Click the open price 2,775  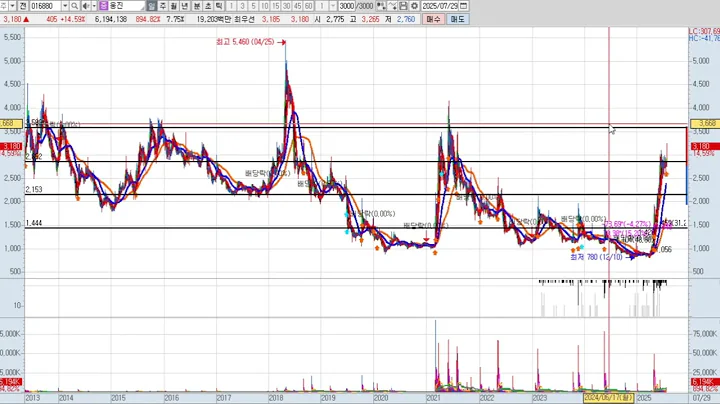(335, 19)
